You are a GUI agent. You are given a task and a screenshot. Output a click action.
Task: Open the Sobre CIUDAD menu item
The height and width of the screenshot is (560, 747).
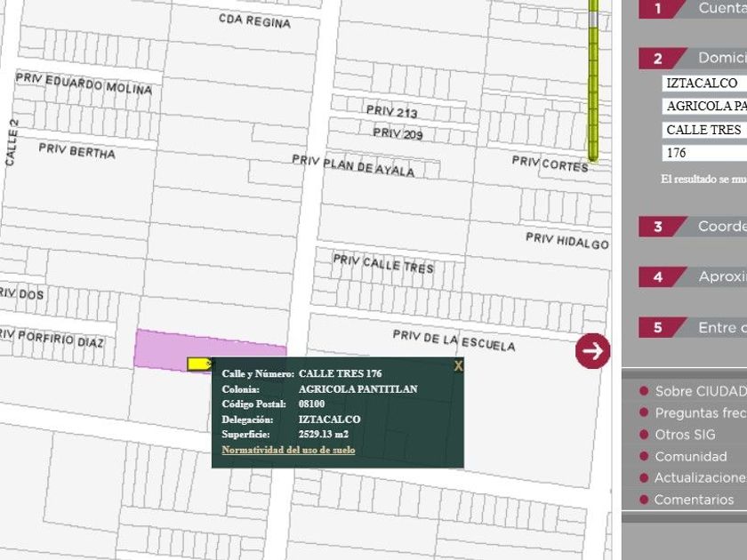tap(700, 391)
